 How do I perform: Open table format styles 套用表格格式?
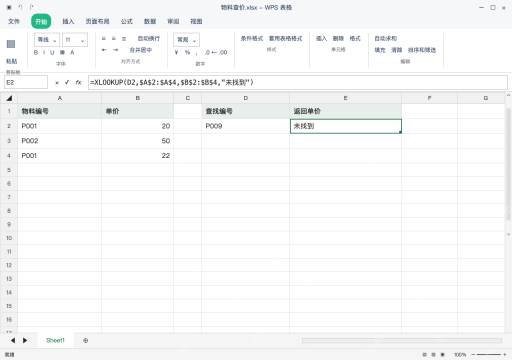[285, 39]
